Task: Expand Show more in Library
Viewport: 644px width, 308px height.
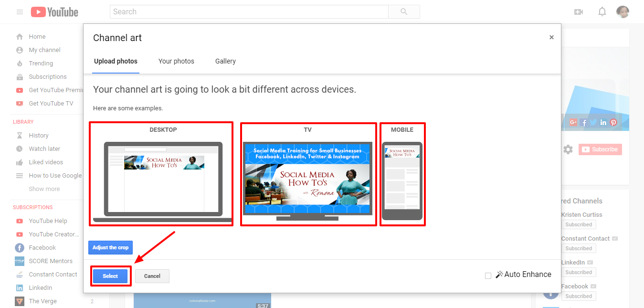Action: pyautogui.click(x=44, y=189)
